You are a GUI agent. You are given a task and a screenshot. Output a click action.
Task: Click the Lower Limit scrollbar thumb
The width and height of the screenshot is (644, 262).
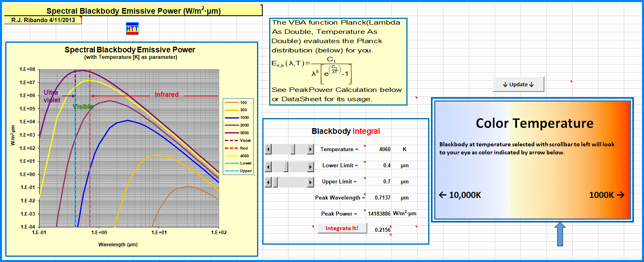(x=286, y=166)
